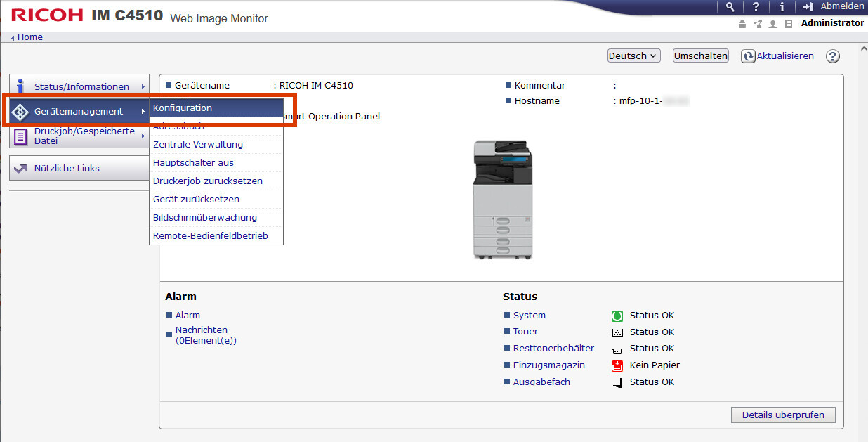Click the RICOH logo
Image resolution: width=868 pixels, height=442 pixels.
tap(47, 15)
